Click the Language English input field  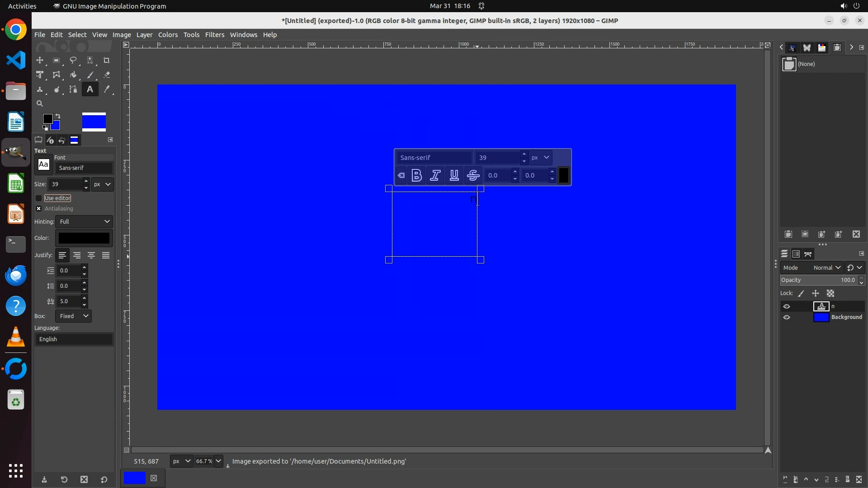pyautogui.click(x=74, y=339)
